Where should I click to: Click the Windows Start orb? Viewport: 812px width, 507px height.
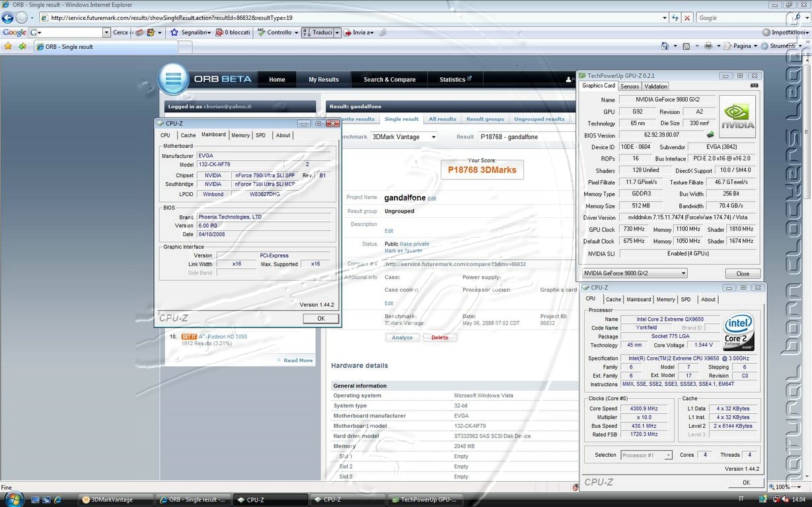[13, 498]
